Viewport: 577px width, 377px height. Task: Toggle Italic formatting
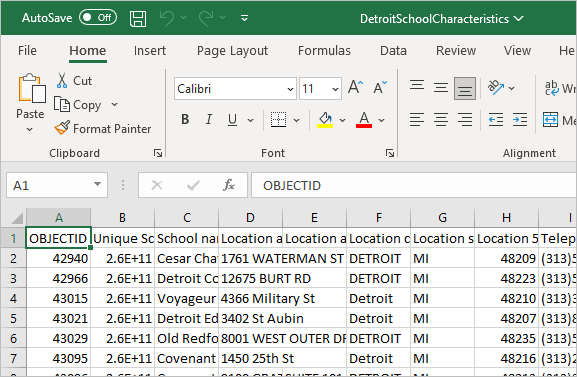[209, 120]
